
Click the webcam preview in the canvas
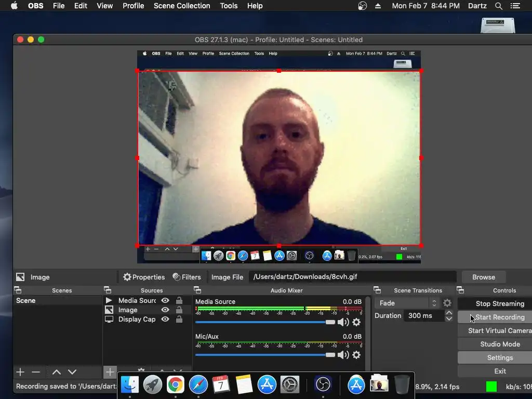point(279,158)
